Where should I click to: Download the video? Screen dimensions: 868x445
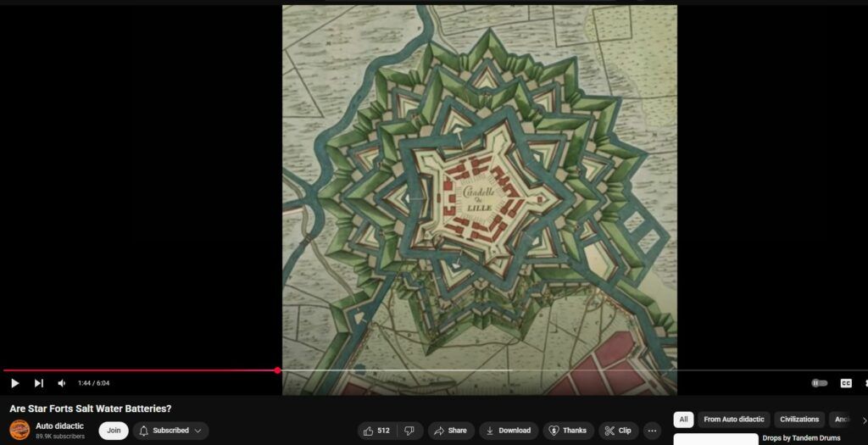point(508,431)
